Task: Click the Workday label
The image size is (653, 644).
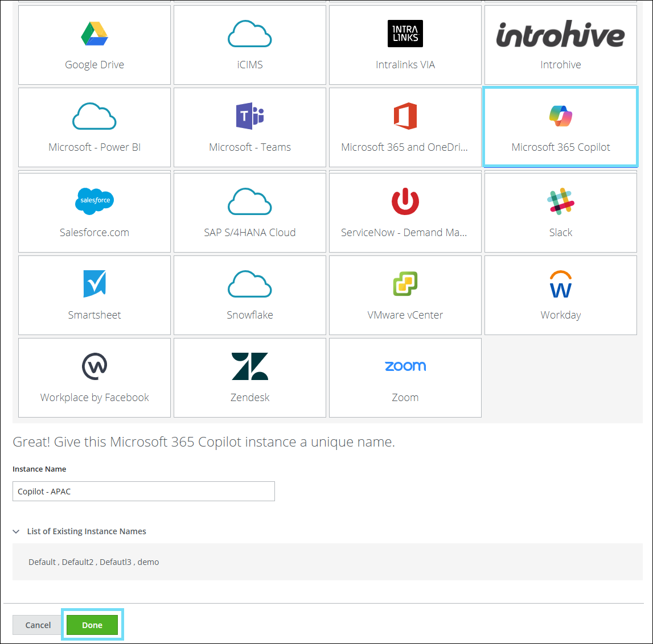Action: [561, 315]
